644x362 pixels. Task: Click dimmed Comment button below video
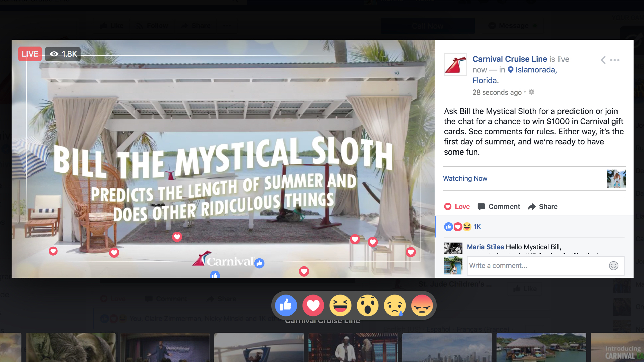point(166,299)
